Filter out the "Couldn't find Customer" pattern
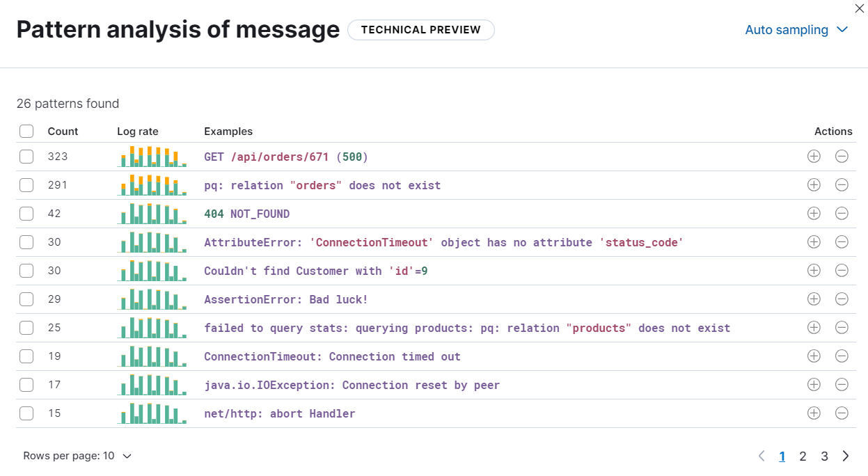The width and height of the screenshot is (868, 476). [842, 270]
